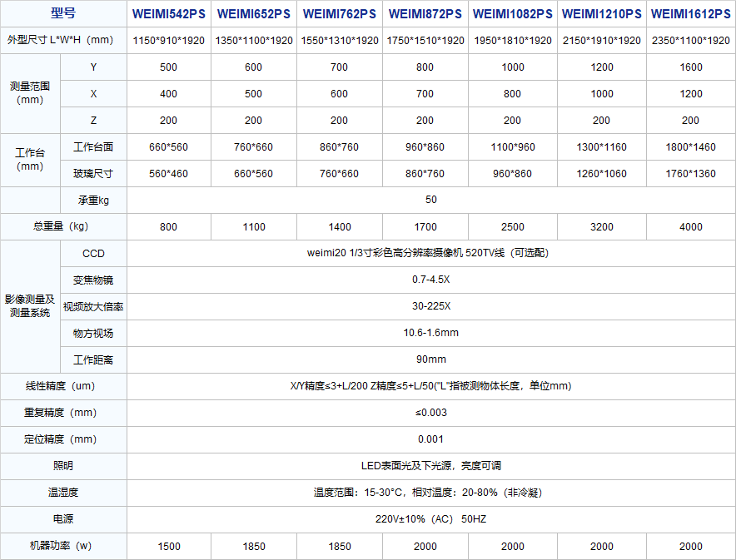Click worktable size 1100*960 cell
The image size is (736, 560).
(x=513, y=147)
